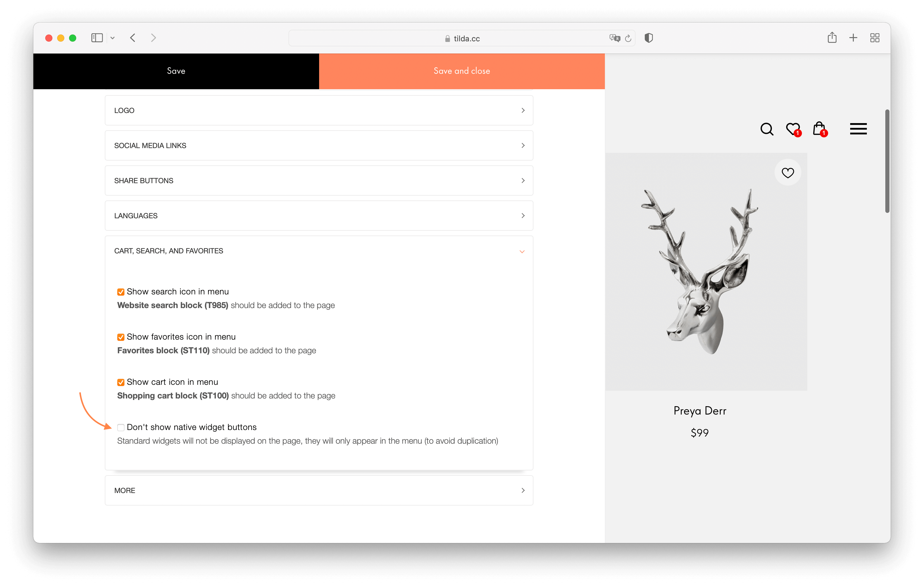Enable Don't show native widget buttons
This screenshot has height=587, width=924.
point(121,428)
